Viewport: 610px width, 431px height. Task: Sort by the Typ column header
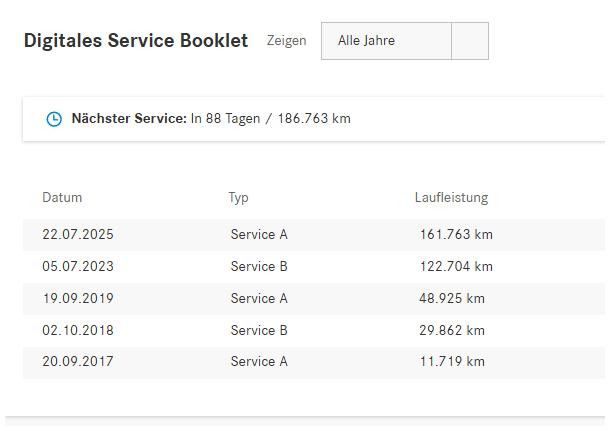click(238, 198)
